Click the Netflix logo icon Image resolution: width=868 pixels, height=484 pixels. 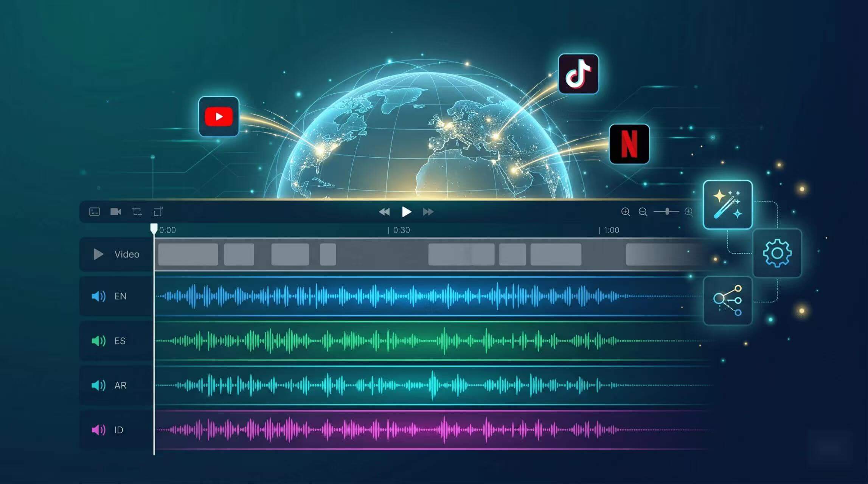[629, 144]
